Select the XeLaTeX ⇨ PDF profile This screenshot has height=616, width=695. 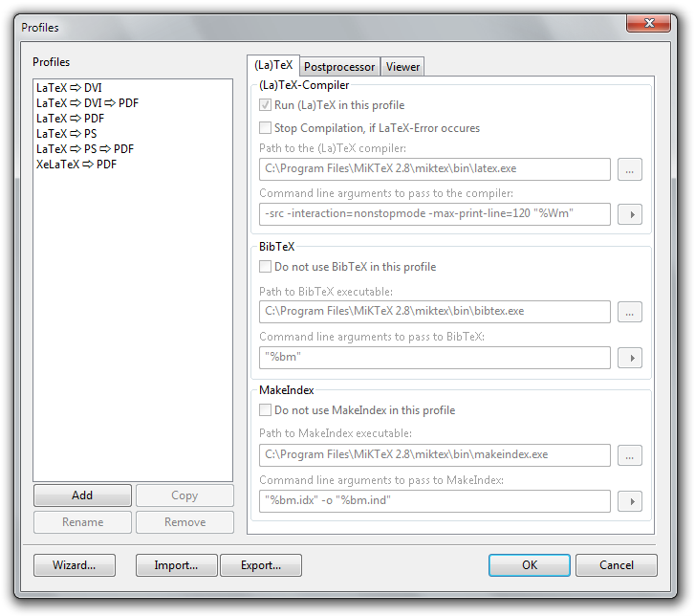[76, 165]
